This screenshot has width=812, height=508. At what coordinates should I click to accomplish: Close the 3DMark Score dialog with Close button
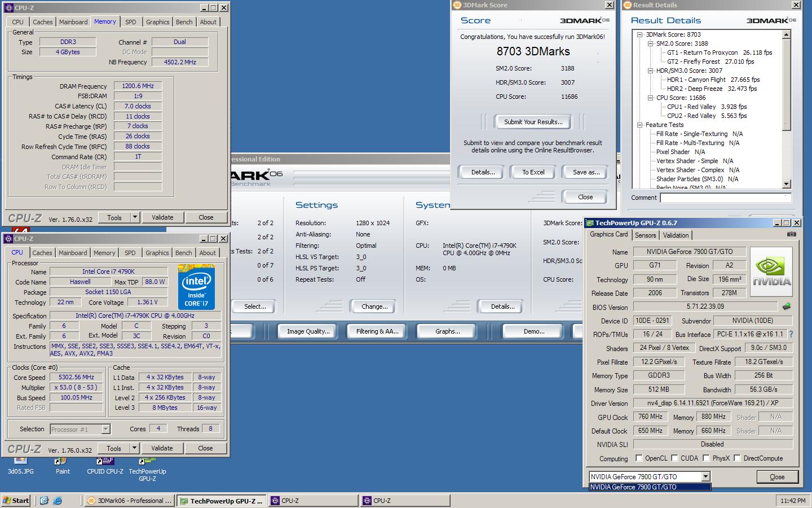[x=585, y=197]
